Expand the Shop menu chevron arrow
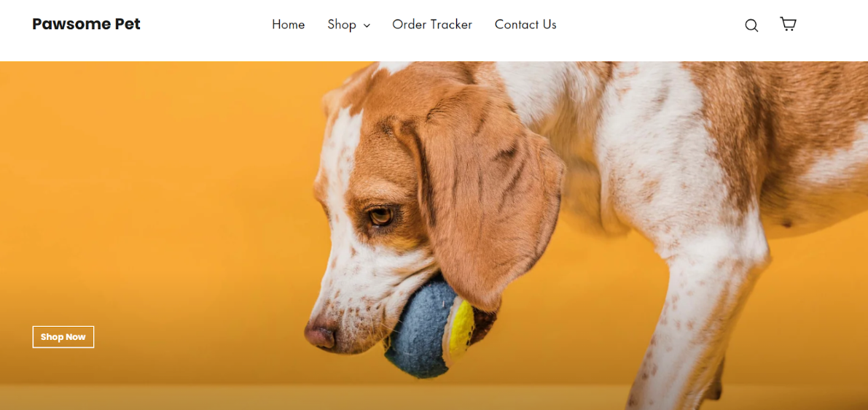This screenshot has height=410, width=868. [x=367, y=26]
